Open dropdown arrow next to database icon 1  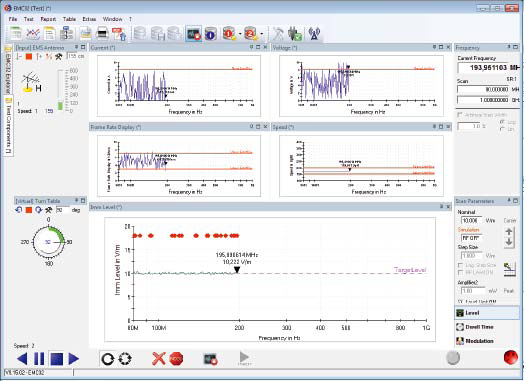240,34
